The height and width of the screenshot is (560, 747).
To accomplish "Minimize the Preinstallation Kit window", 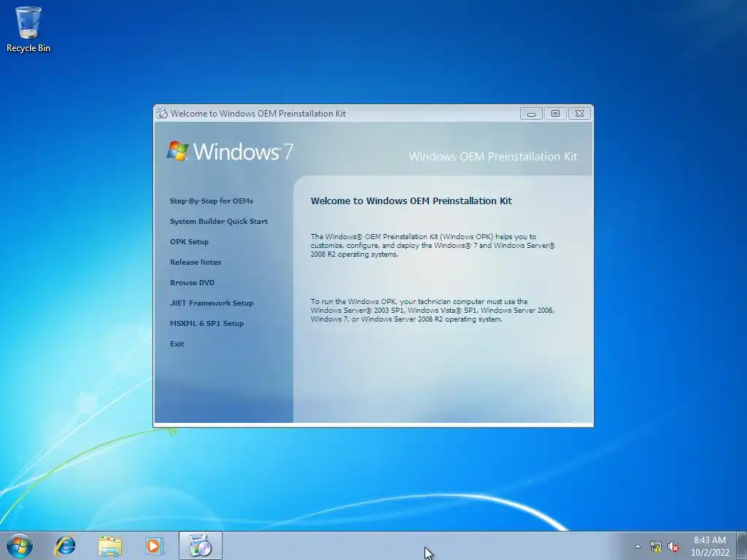I will pos(531,113).
